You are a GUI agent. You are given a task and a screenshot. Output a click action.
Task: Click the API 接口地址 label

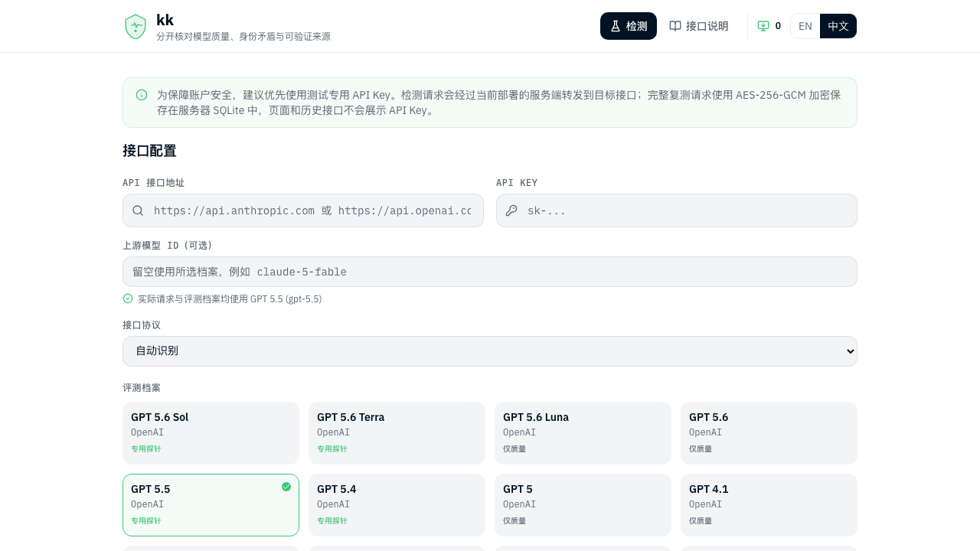pyautogui.click(x=153, y=183)
